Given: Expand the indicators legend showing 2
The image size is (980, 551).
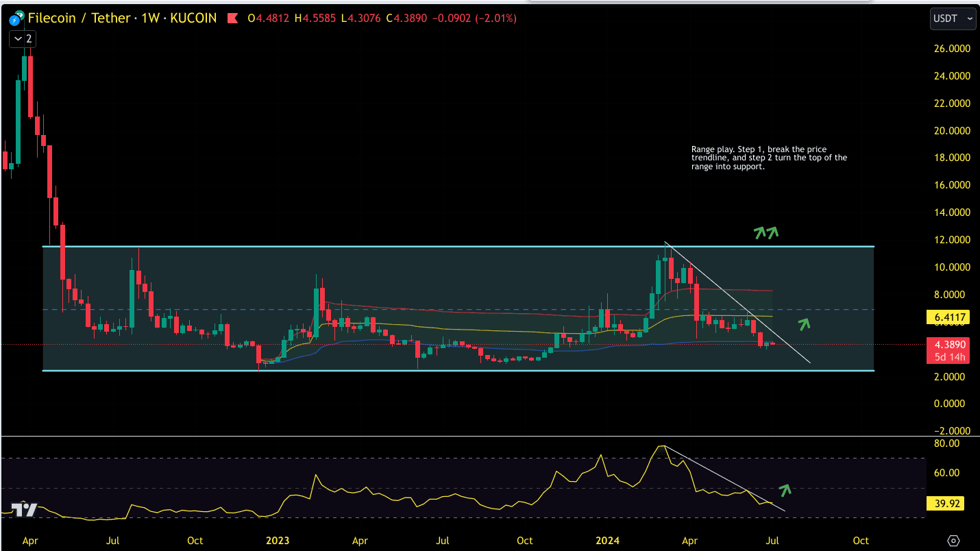Looking at the screenshot, I should coord(21,39).
